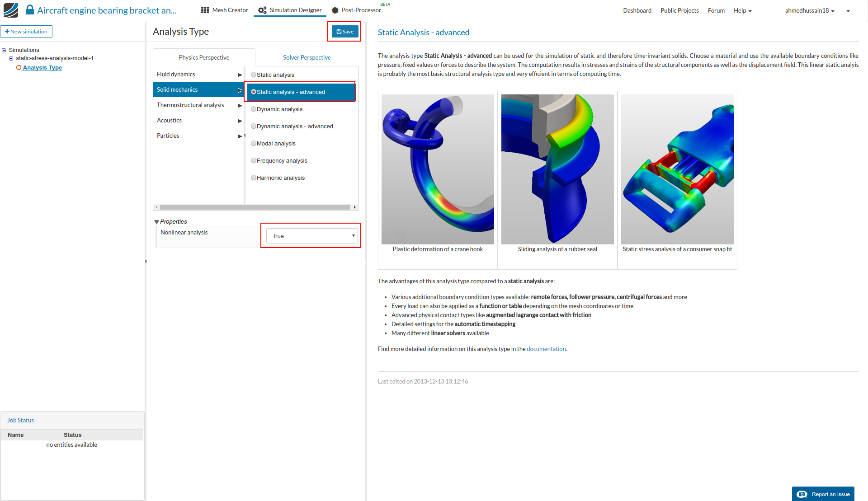Click the horizontal scrollbar in analysis list
This screenshot has height=501, width=868.
(x=255, y=207)
